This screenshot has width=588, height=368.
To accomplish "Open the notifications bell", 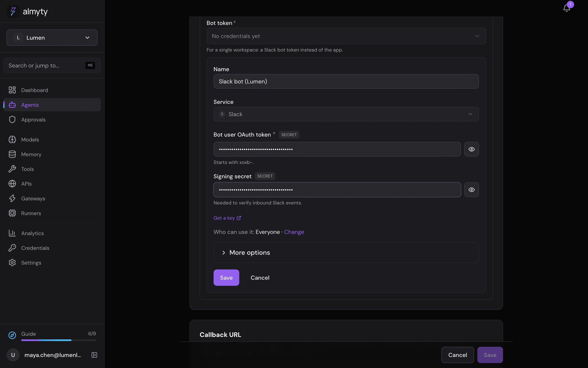I will pyautogui.click(x=566, y=8).
